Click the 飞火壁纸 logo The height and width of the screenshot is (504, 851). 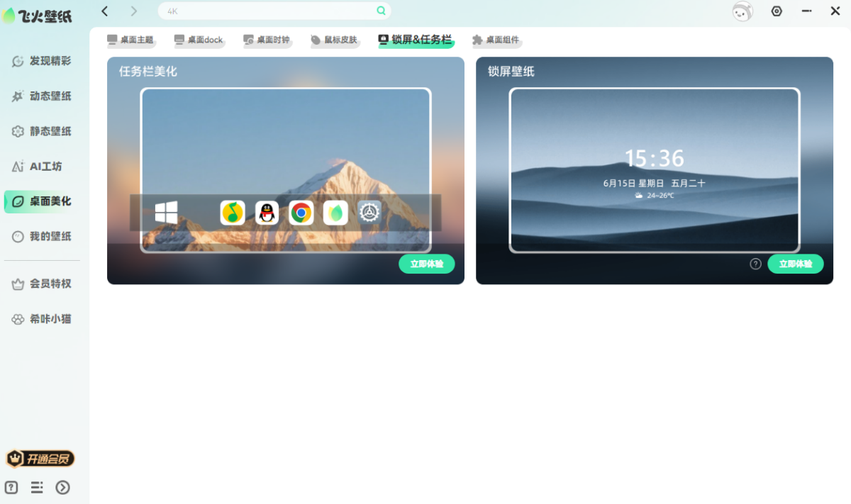click(x=38, y=15)
